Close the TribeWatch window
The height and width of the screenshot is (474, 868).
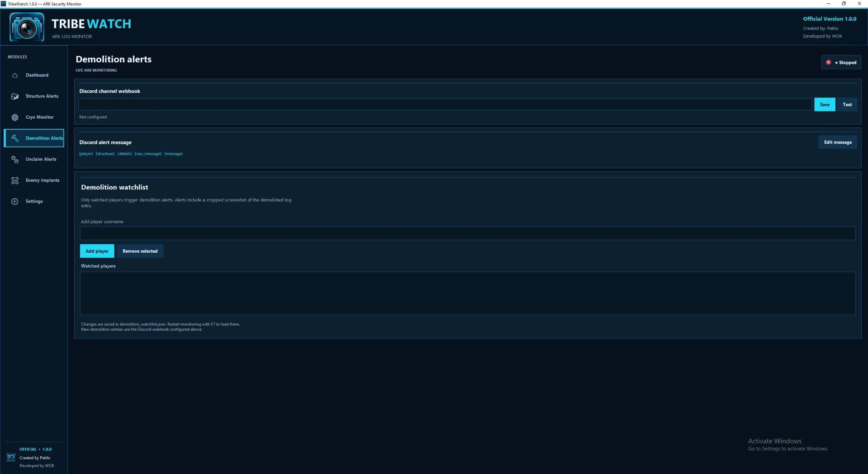click(860, 4)
